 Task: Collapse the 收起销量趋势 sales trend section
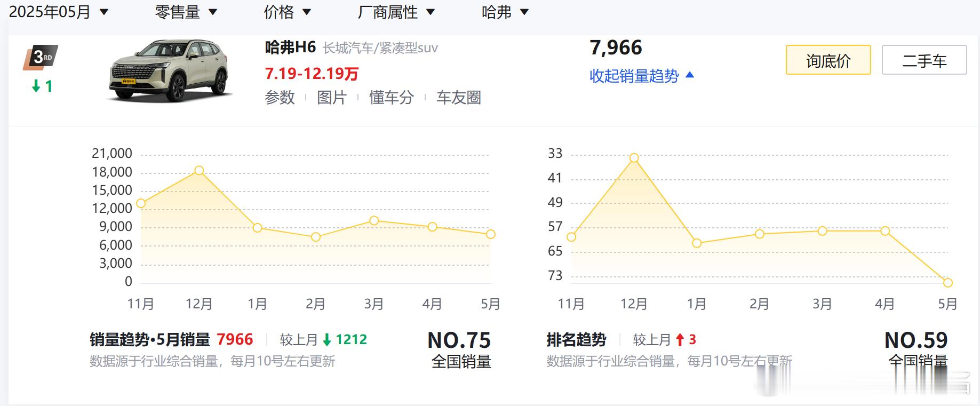click(642, 76)
